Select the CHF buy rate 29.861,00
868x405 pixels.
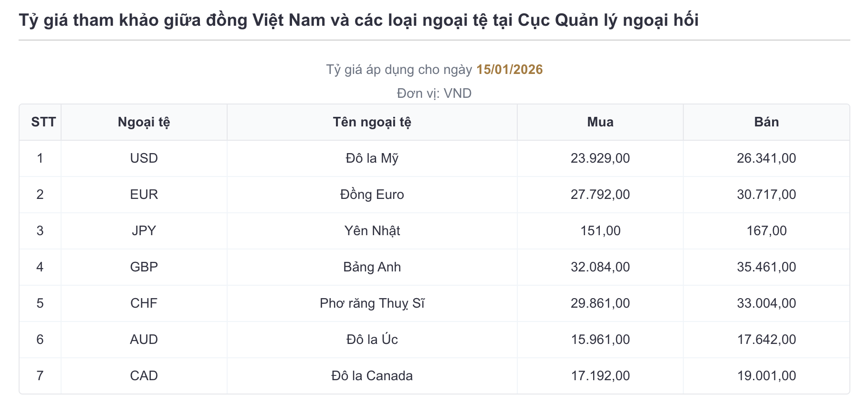[x=600, y=303]
